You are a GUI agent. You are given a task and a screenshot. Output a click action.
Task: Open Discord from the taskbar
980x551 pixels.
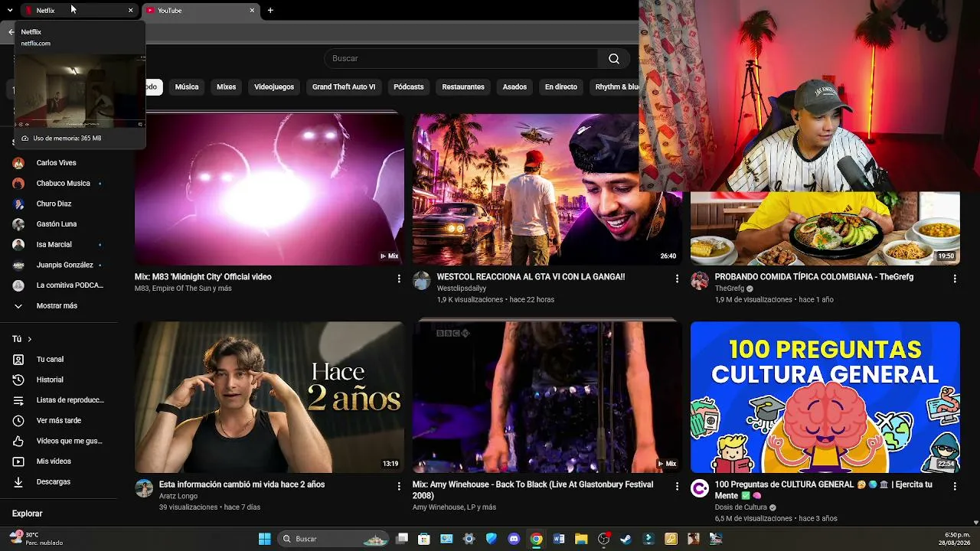514,539
